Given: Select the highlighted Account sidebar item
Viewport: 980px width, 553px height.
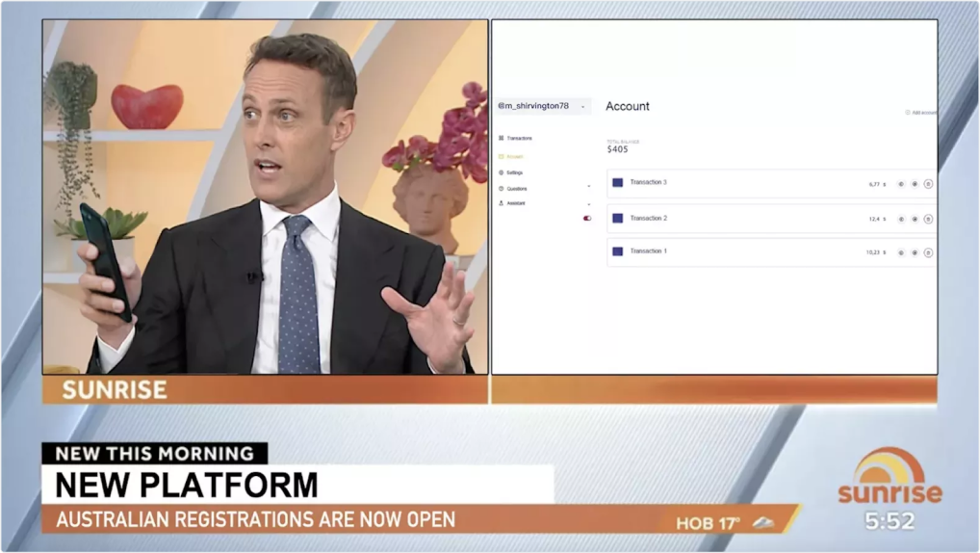Looking at the screenshot, I should [511, 156].
